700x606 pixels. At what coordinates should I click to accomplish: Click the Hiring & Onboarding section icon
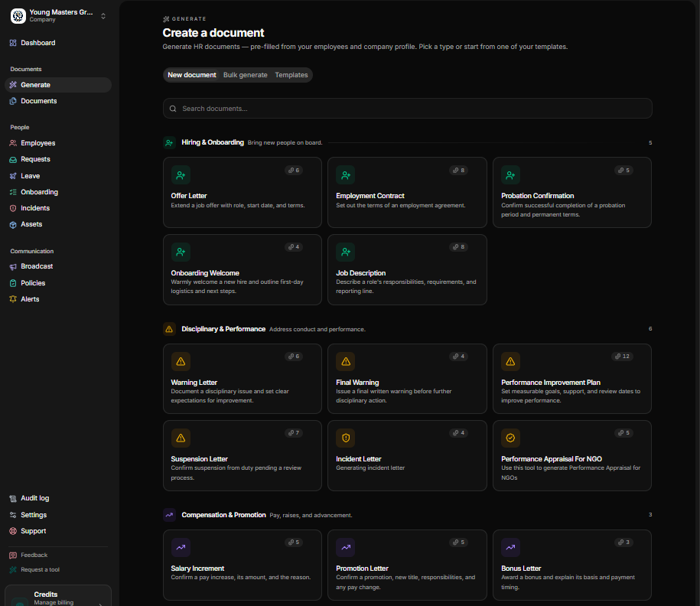[169, 143]
